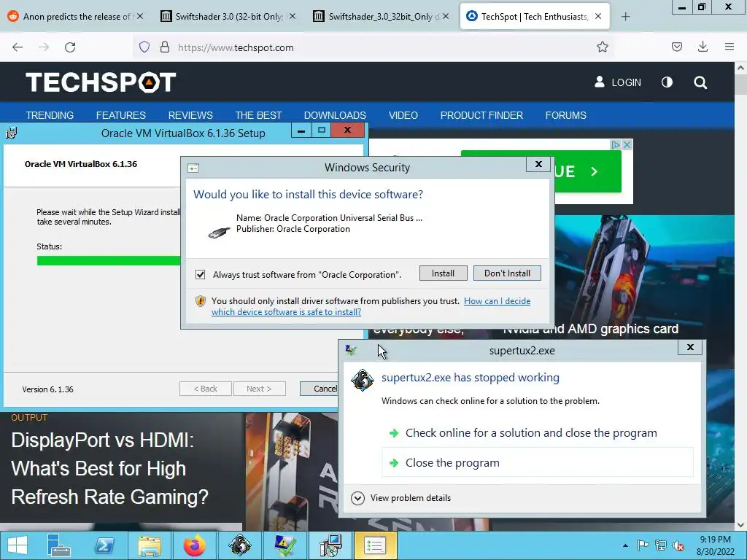Click the page scrollbar up arrow
This screenshot has width=747, height=560.
pyautogui.click(x=741, y=68)
